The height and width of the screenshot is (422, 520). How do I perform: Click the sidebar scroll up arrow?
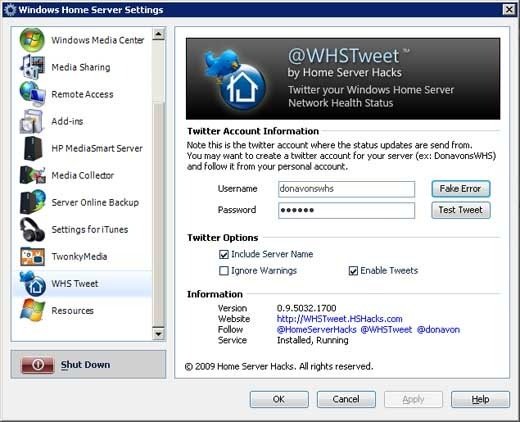[x=158, y=34]
